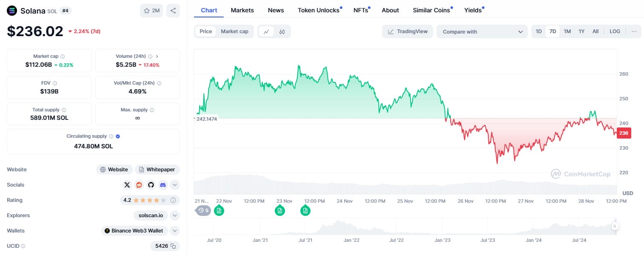Expand the Wallets list chevron

point(175,231)
